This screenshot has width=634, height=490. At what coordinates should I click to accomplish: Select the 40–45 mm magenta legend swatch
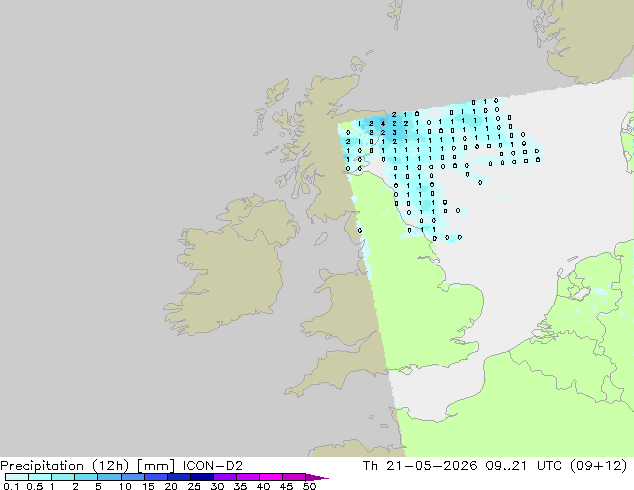click(x=271, y=477)
